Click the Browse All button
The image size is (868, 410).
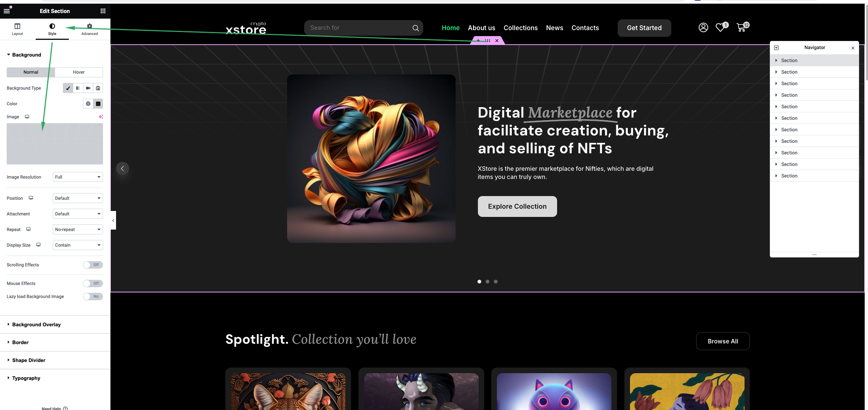pos(723,341)
